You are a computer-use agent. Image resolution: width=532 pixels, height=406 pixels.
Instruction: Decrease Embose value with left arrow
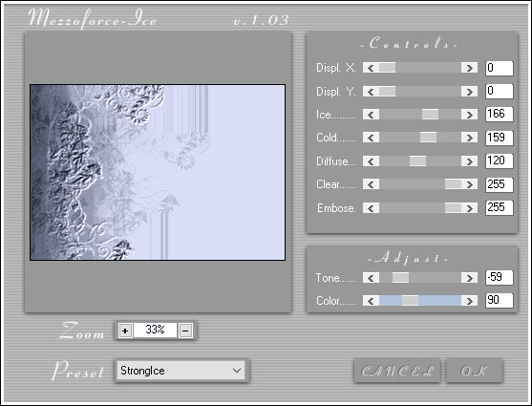[371, 207]
